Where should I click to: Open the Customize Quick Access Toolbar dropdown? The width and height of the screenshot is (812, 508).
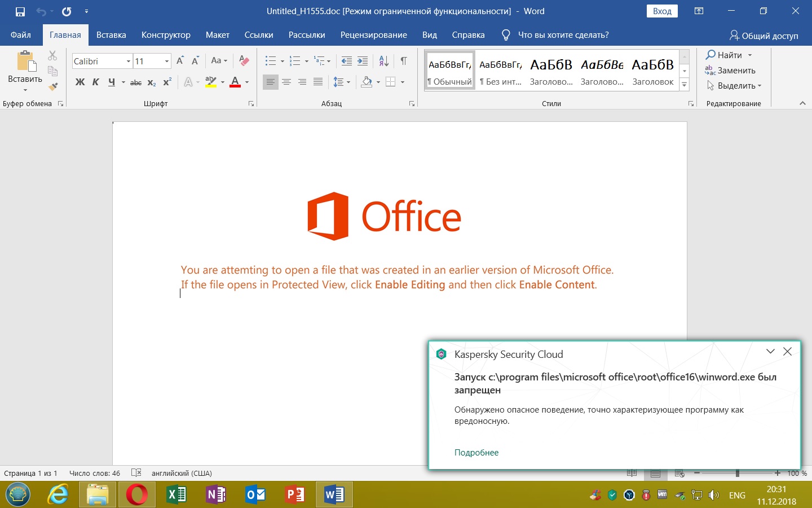click(x=86, y=11)
